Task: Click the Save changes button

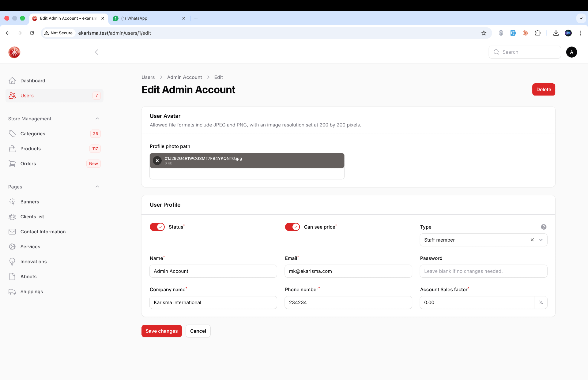Action: click(161, 331)
